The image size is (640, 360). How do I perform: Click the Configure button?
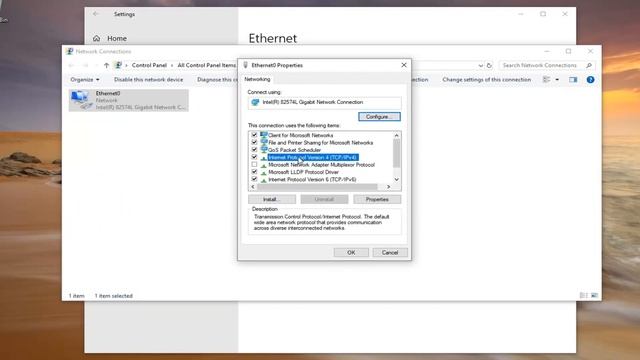[x=379, y=117]
